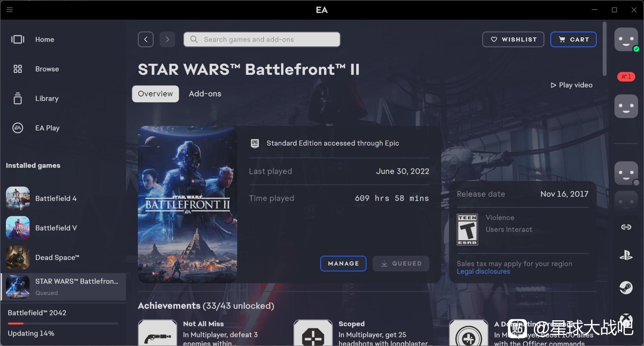
Task: Click the Epic Games badge icon
Action: point(255,143)
